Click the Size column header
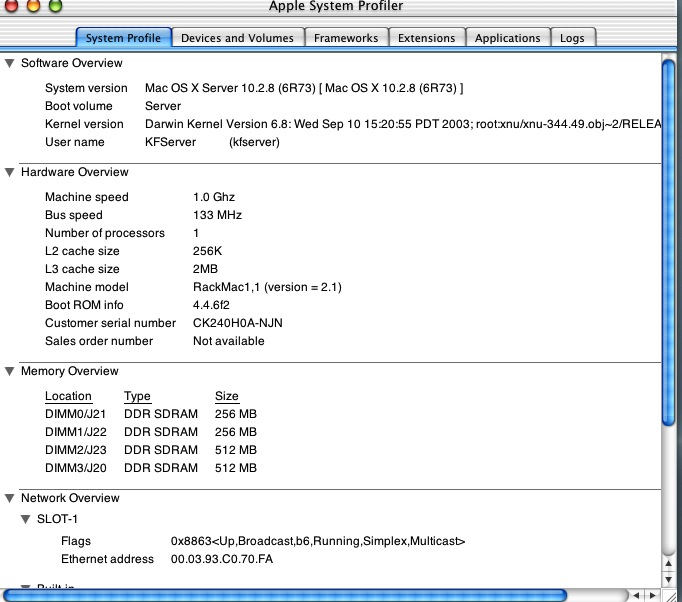The height and width of the screenshot is (602, 682). tap(227, 396)
